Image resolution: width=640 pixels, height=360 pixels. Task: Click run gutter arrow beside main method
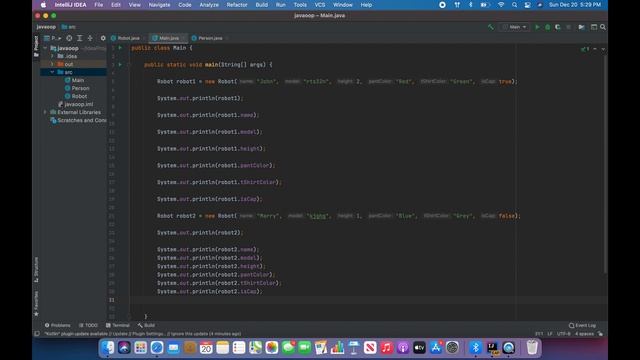120,64
